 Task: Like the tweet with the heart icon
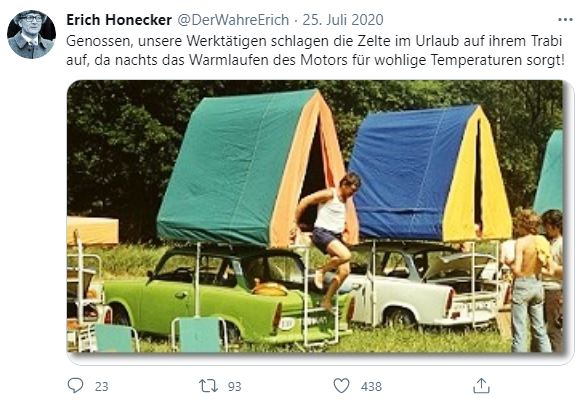[341, 386]
